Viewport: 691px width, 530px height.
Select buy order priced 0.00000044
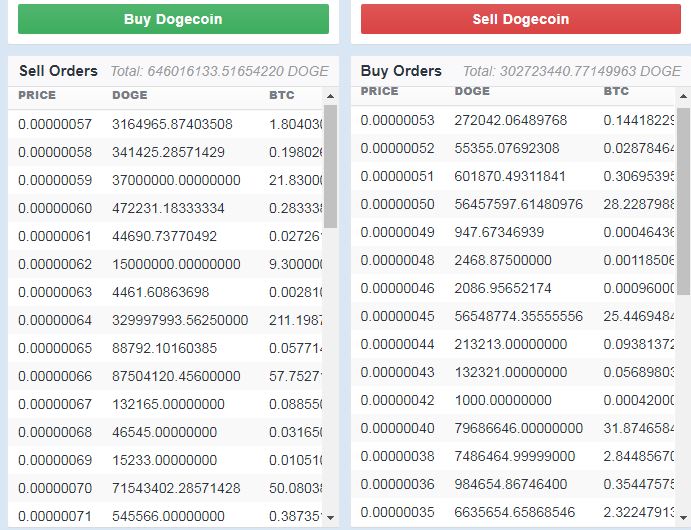(x=513, y=344)
